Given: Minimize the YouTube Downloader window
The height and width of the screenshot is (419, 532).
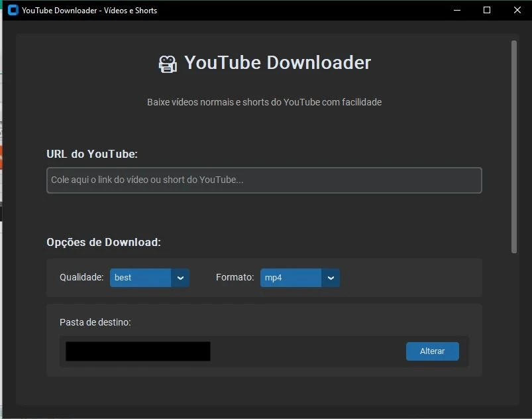Looking at the screenshot, I should click(456, 11).
